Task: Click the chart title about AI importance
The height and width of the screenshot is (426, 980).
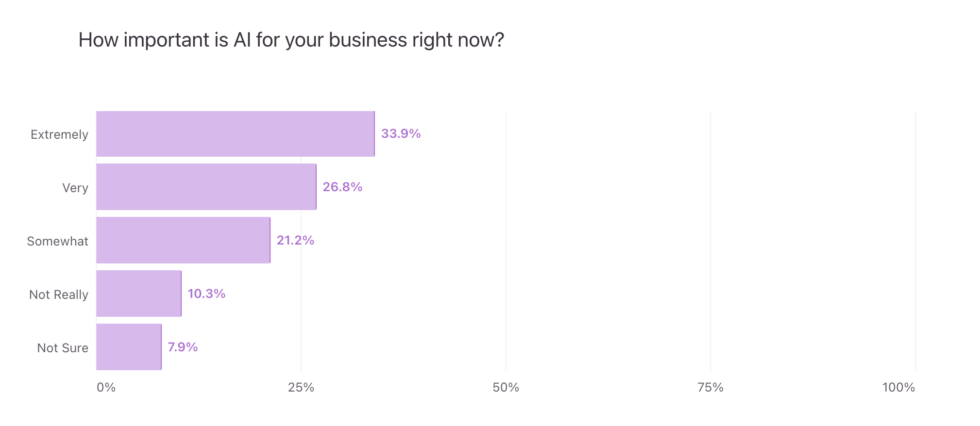Action: pos(291,40)
